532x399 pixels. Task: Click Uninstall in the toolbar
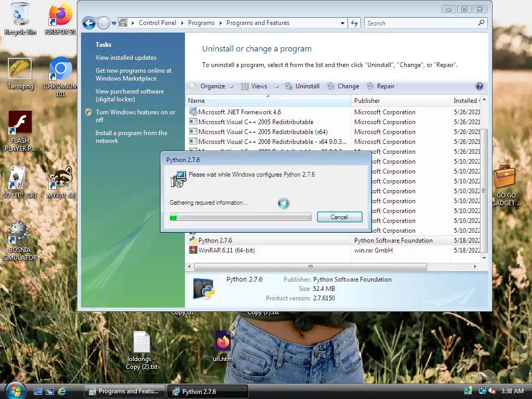point(302,86)
